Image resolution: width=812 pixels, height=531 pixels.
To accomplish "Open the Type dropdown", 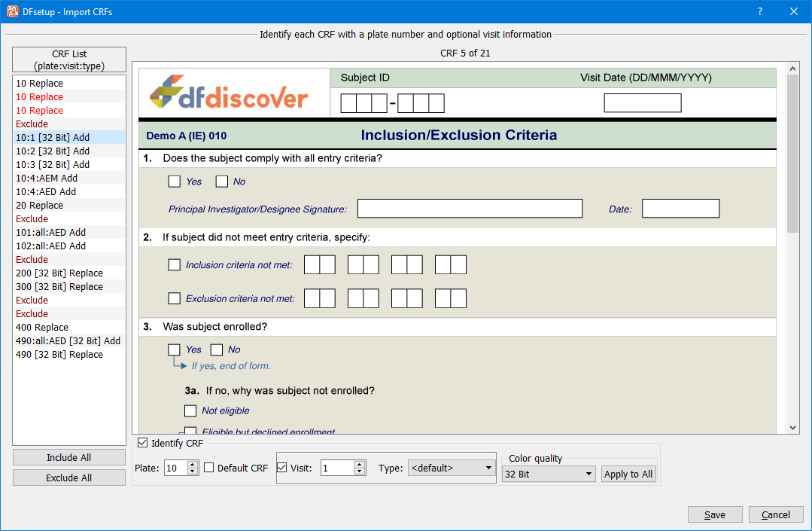I will point(452,468).
